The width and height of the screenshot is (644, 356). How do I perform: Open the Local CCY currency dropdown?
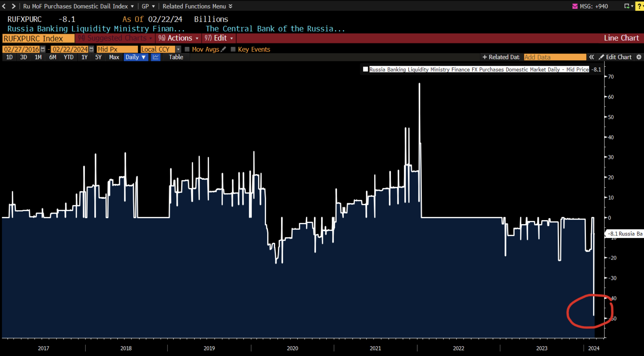pyautogui.click(x=178, y=49)
